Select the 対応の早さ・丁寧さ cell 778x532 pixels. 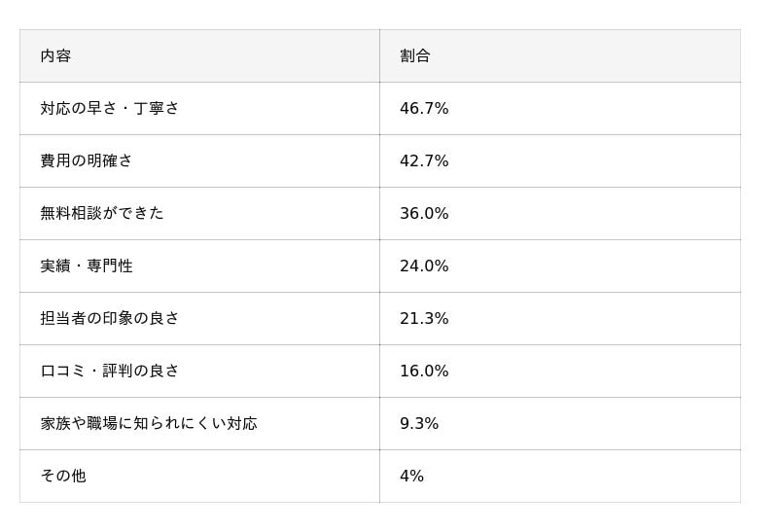[x=110, y=109]
